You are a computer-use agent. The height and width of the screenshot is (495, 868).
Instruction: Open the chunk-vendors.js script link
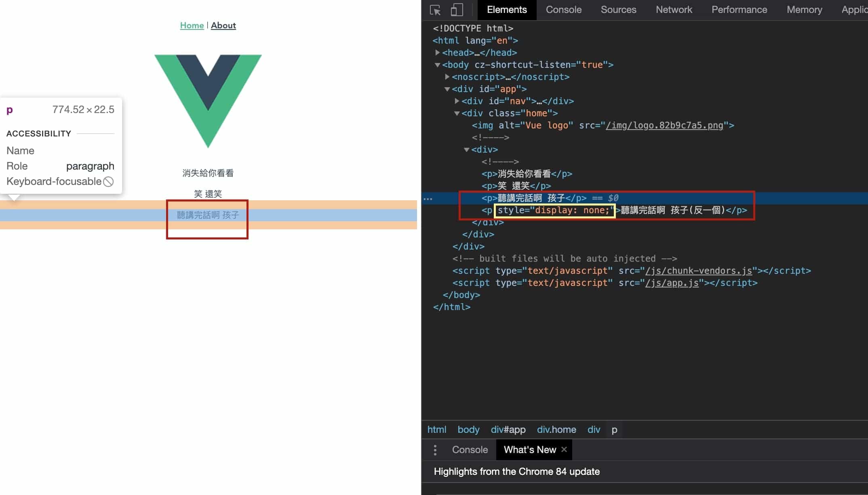(698, 271)
